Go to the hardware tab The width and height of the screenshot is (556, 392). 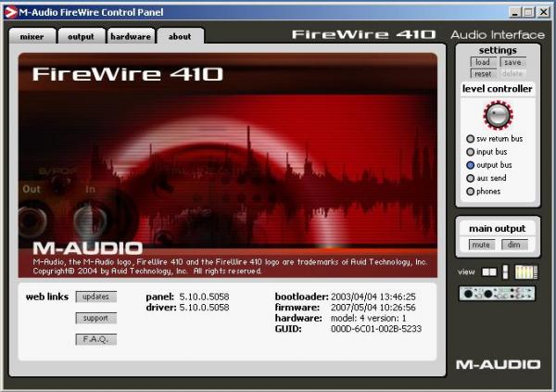click(x=130, y=36)
